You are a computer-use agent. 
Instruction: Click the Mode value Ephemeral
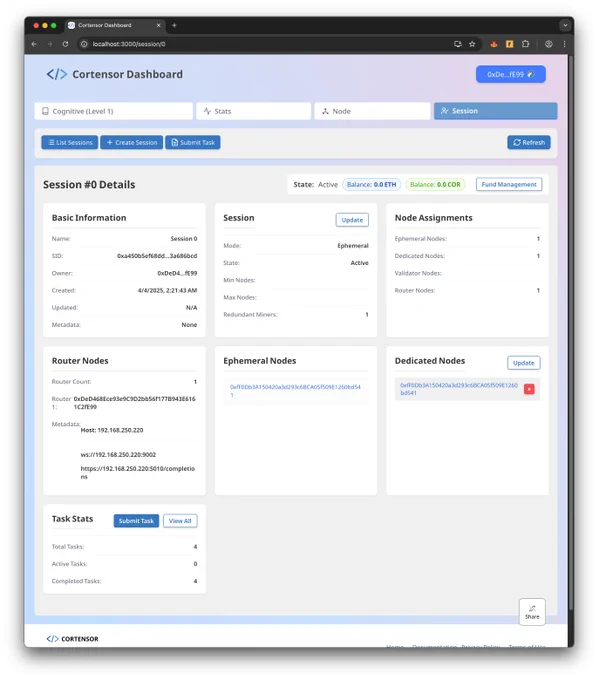click(353, 245)
